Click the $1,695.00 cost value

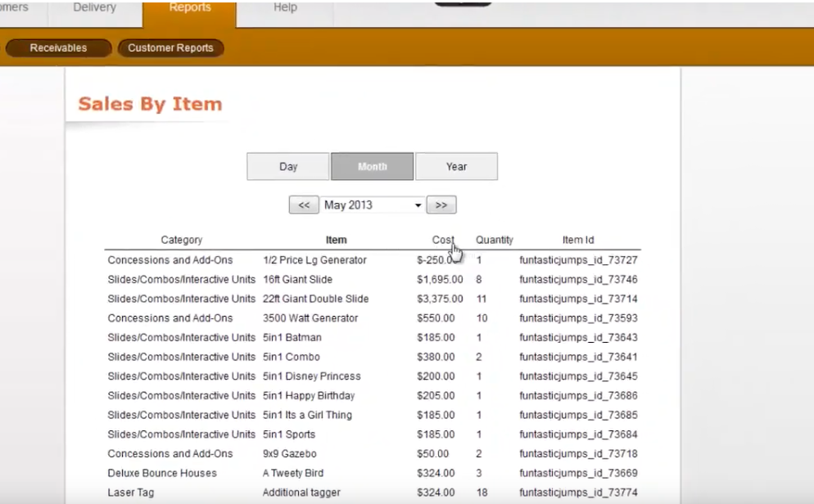coord(440,280)
